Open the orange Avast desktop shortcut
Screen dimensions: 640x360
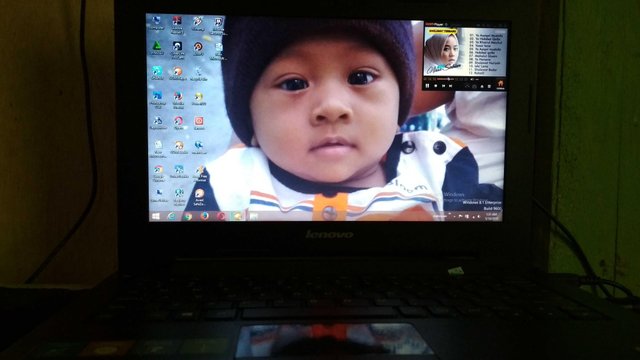[x=199, y=193]
